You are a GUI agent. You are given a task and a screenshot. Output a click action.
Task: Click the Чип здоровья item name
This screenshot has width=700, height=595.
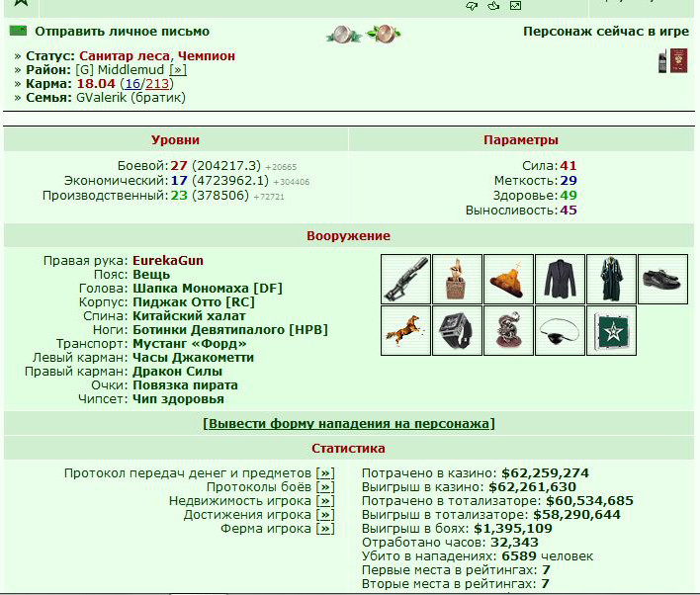tap(178, 399)
